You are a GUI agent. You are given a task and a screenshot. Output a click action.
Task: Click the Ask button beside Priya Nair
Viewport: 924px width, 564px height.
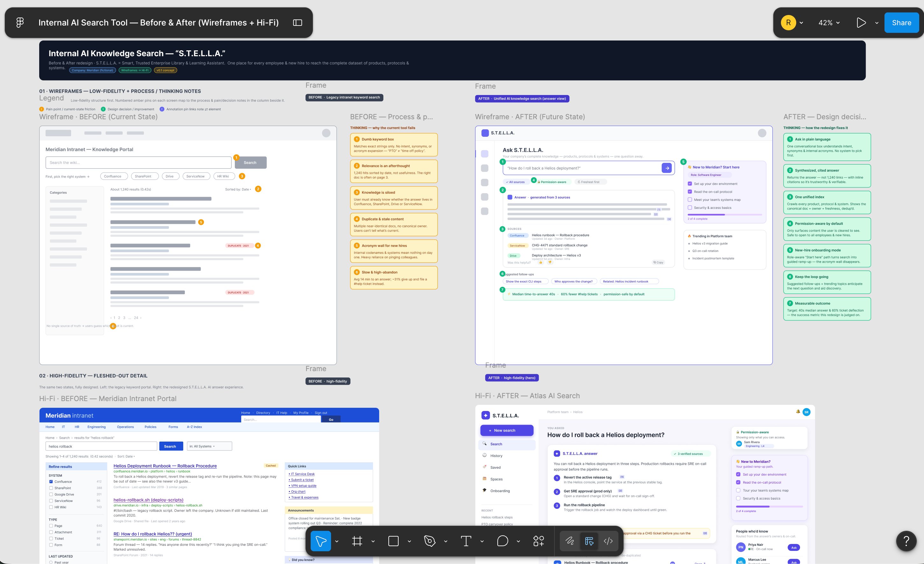[x=793, y=547]
